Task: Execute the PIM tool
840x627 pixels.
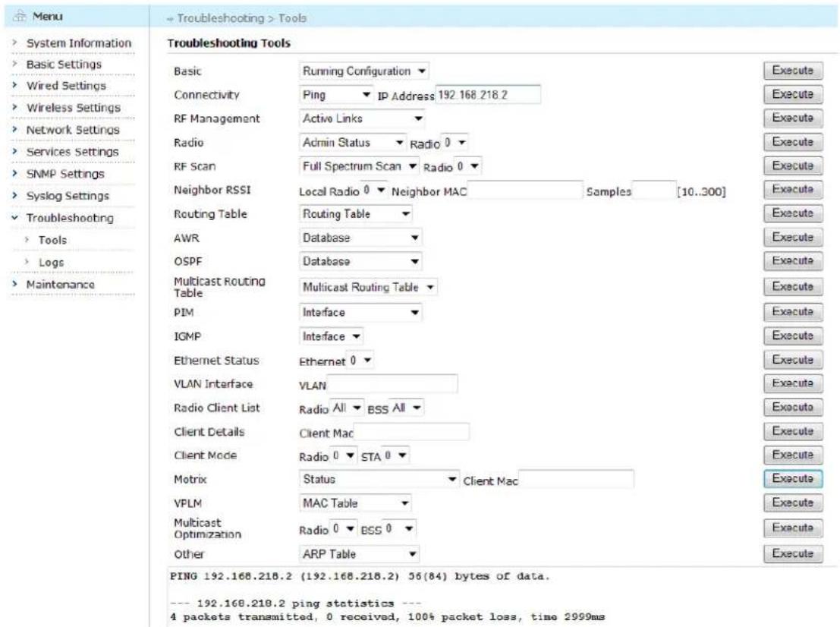Action: click(793, 312)
